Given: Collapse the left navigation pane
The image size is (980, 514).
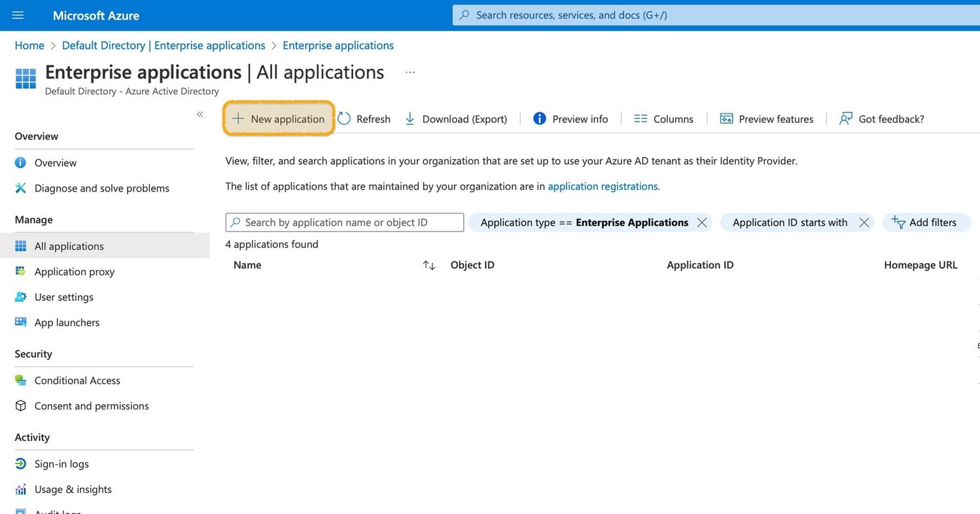Looking at the screenshot, I should (x=200, y=114).
